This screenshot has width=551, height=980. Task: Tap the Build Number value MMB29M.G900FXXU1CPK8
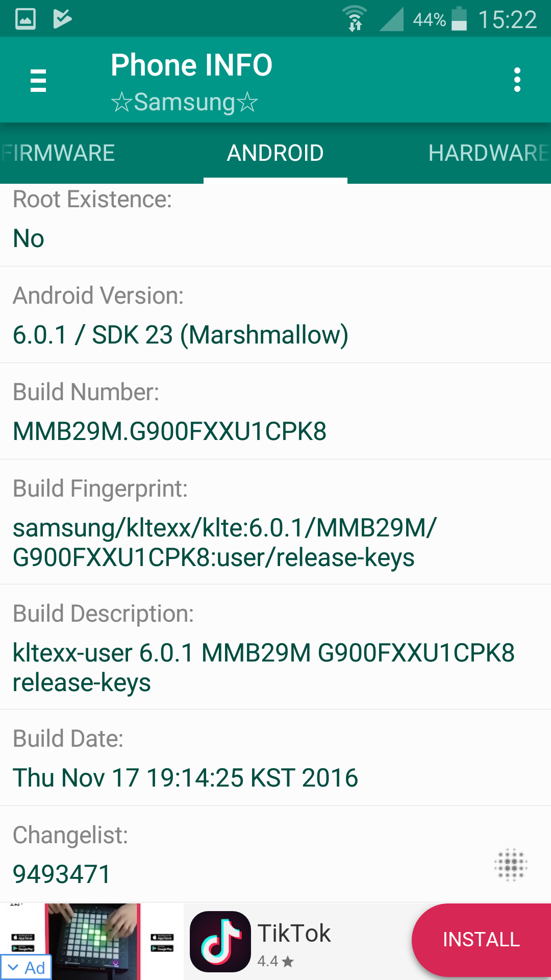click(x=169, y=431)
